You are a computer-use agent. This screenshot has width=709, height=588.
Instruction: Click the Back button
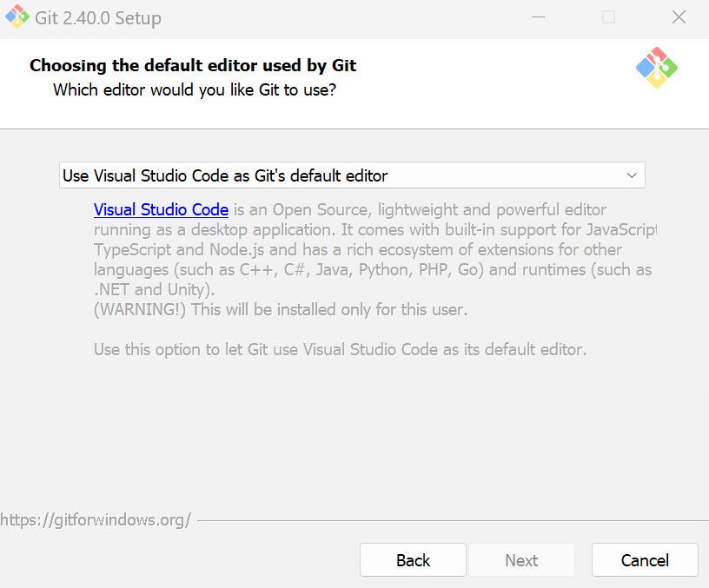pos(413,560)
